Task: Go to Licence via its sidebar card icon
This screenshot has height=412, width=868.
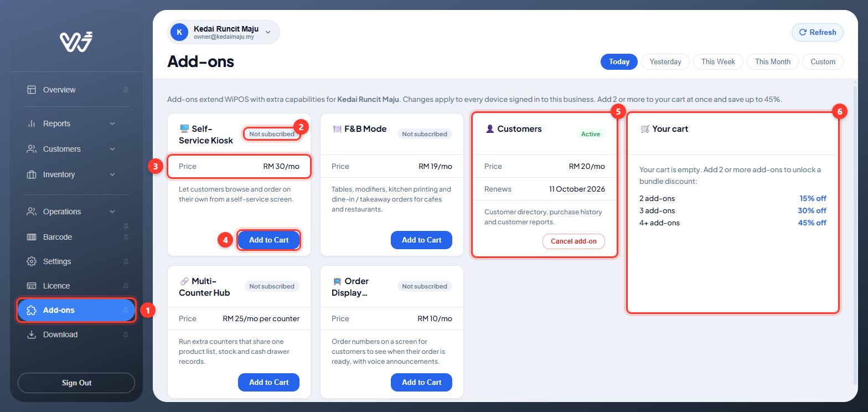Action: [32, 286]
